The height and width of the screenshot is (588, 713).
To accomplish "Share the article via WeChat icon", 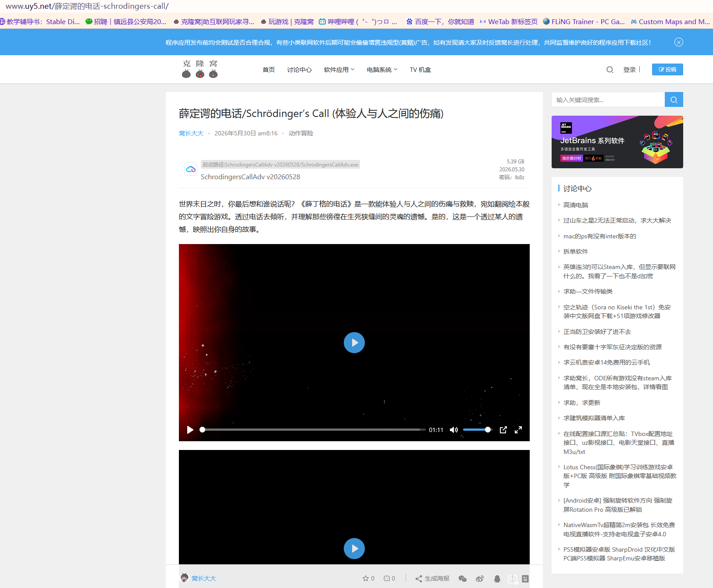I will tap(462, 579).
